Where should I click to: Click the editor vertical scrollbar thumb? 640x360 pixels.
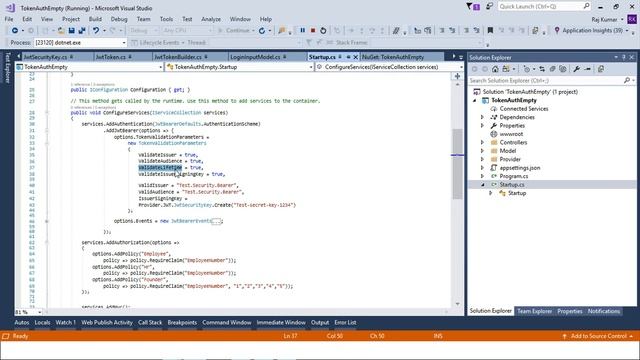(x=457, y=163)
